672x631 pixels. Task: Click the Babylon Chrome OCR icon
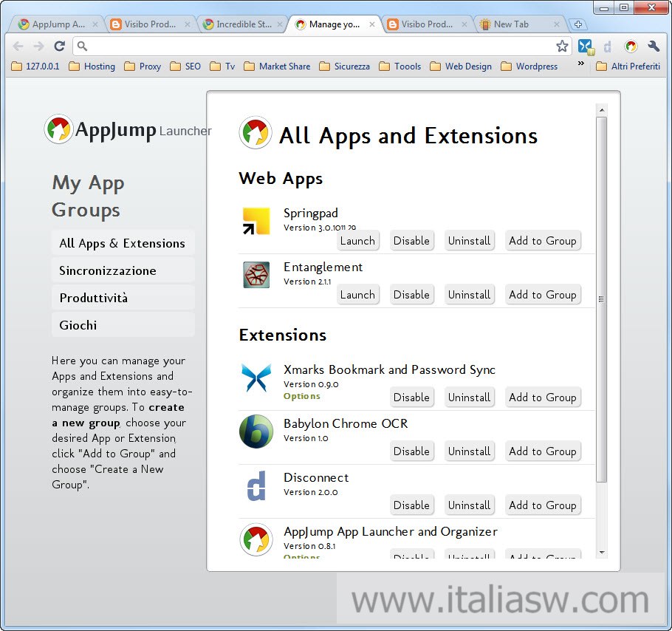[256, 432]
